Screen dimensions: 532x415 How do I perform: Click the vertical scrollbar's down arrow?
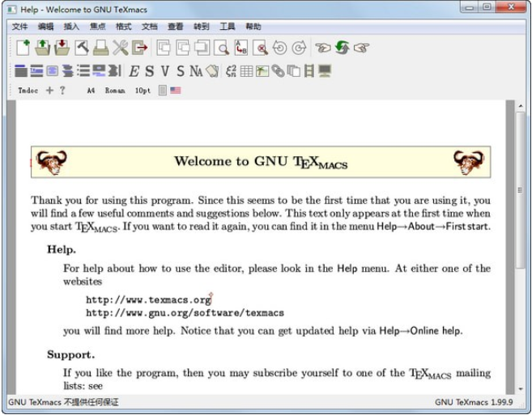[521, 389]
